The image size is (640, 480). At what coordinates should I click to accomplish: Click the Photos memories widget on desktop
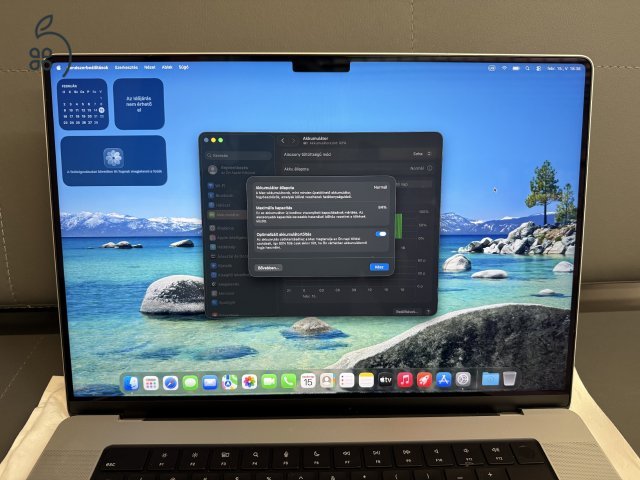click(x=114, y=161)
